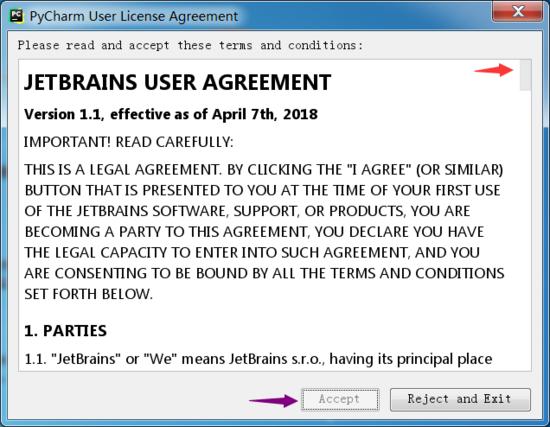
Task: Click the 'SET FORTH BELOW.' line
Action: pos(88,294)
